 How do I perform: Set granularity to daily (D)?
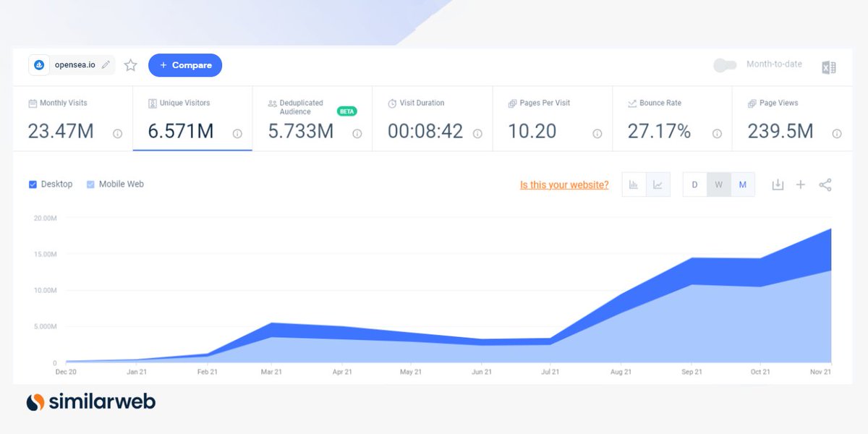pyautogui.click(x=694, y=184)
